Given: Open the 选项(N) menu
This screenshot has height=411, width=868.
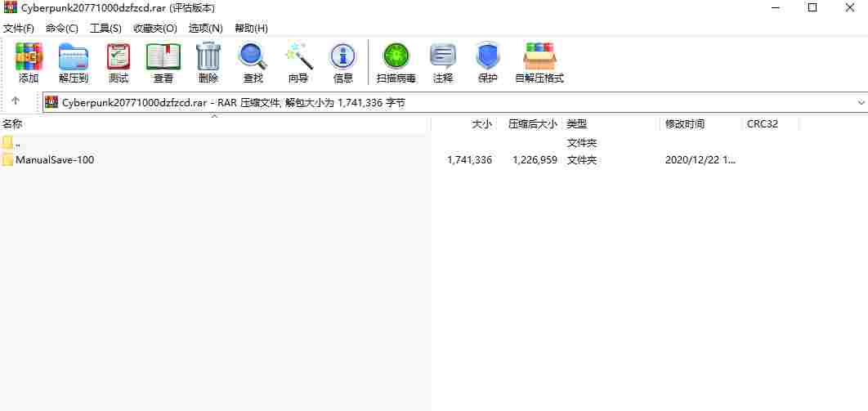Looking at the screenshot, I should click(x=205, y=29).
